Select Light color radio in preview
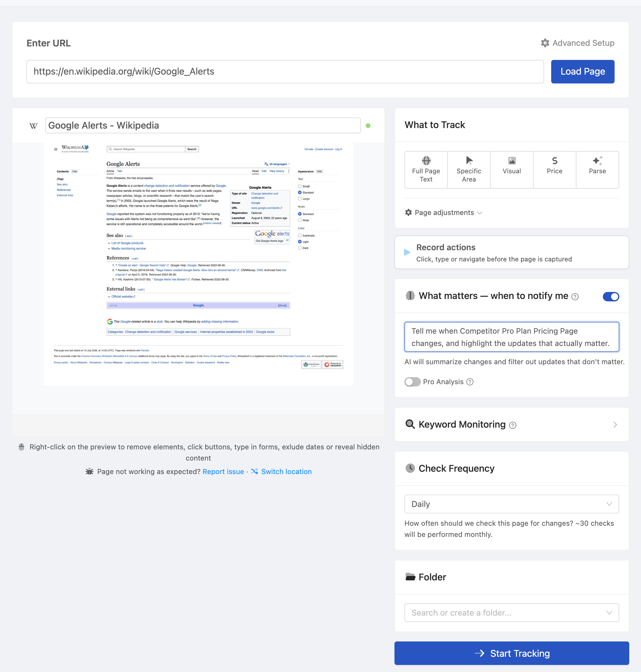This screenshot has width=641, height=672. 300,242
